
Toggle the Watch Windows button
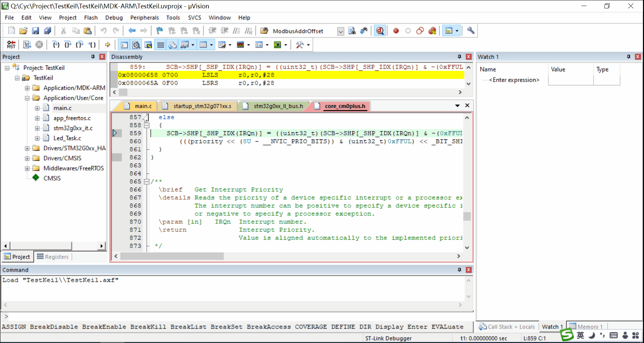[x=185, y=45]
